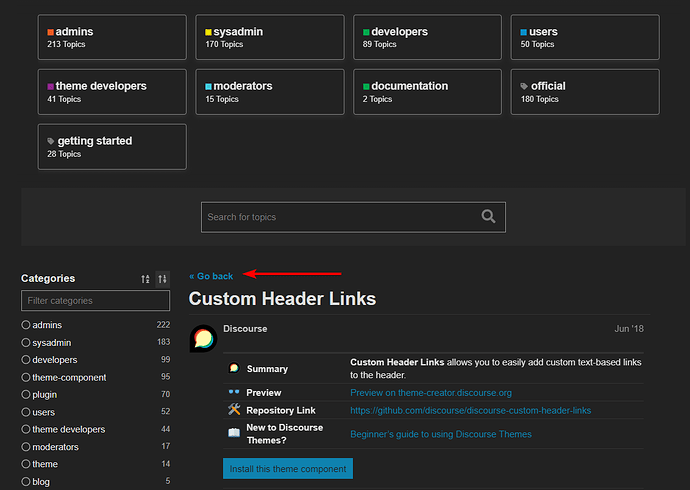Open the admins 213 Topics card
Viewport: 690px width, 490px height.
click(x=112, y=37)
